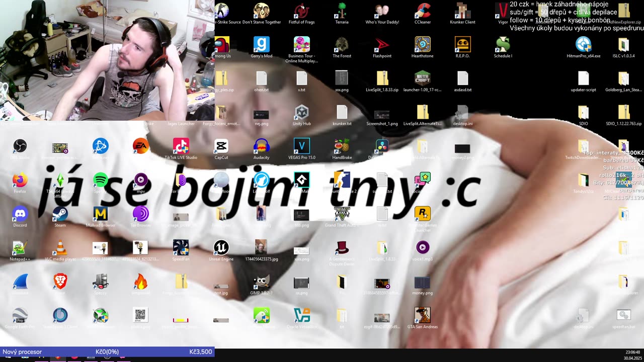Image resolution: width=644 pixels, height=362 pixels.
Task: Click the Who's Your Daddy! shortcut
Action: coord(382,13)
